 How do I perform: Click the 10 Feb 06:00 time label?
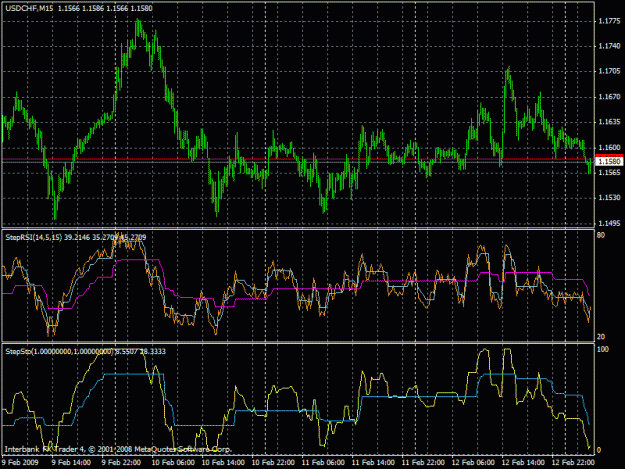tap(173, 463)
